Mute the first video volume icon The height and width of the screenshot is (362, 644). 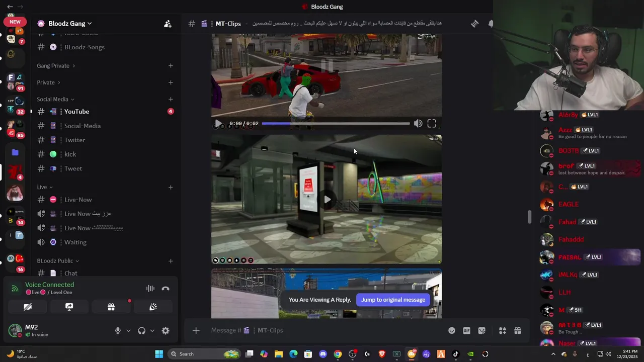point(418,123)
